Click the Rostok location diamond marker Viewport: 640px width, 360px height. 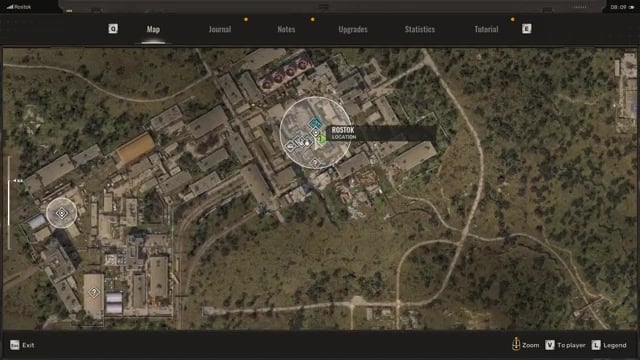pos(316,132)
